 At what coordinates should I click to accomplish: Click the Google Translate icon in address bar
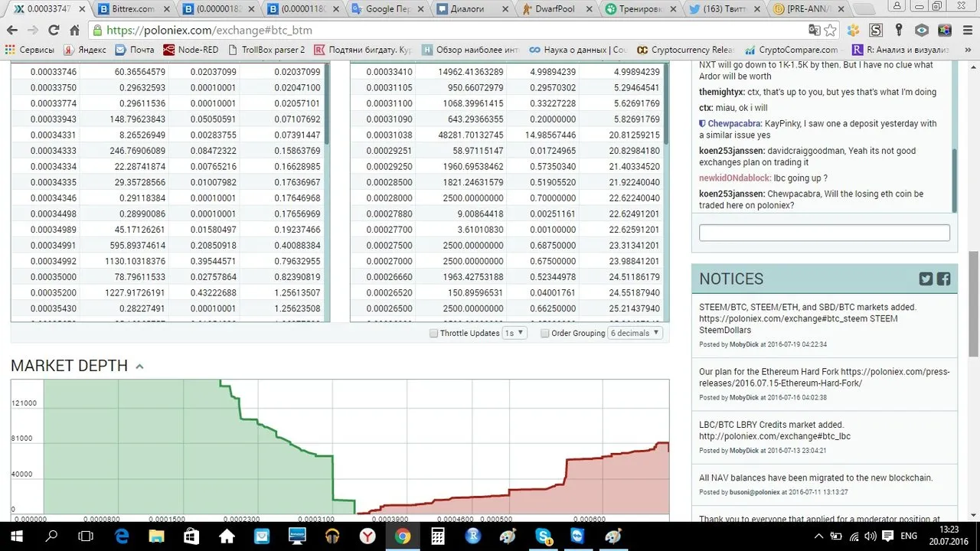pos(815,31)
